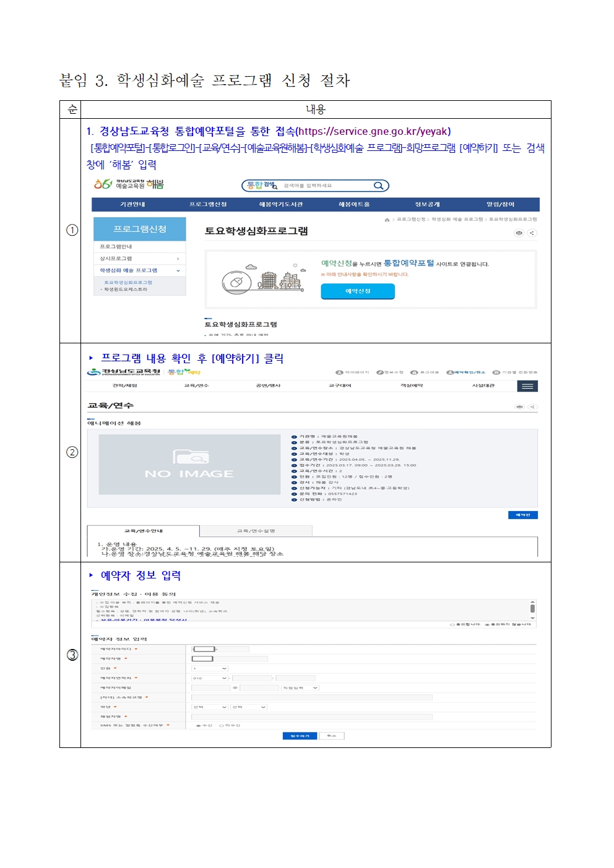Click 로그아웃 in the top bar
This screenshot has height=868, width=614.
pos(425,372)
